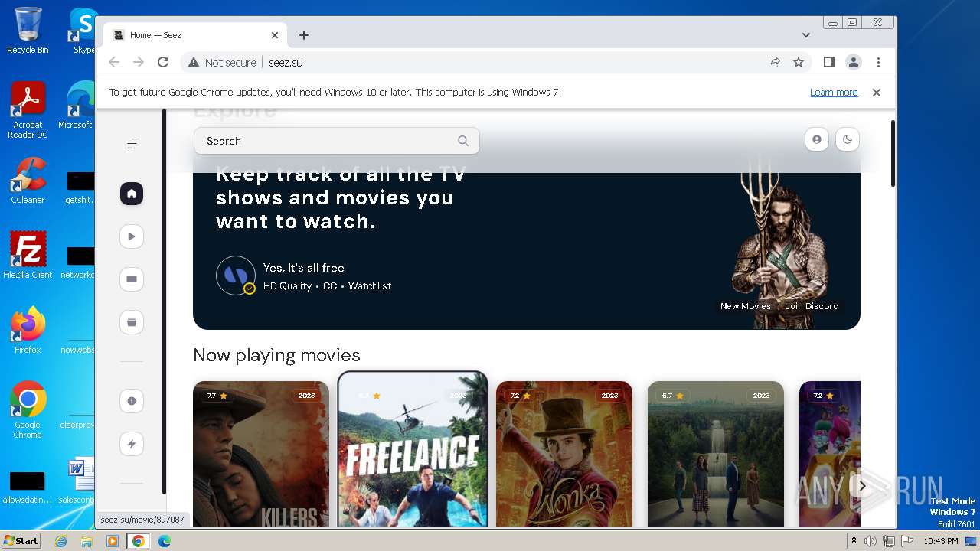
Task: Open the Killers movie poster
Action: (261, 454)
